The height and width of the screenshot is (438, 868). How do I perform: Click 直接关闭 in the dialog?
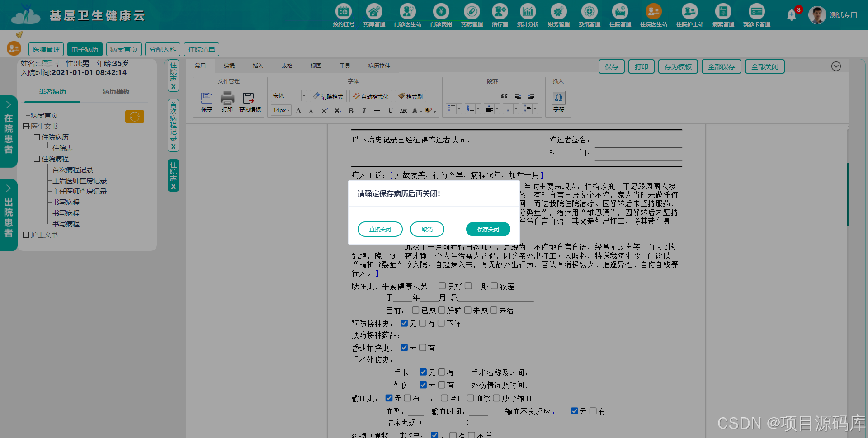pyautogui.click(x=380, y=229)
